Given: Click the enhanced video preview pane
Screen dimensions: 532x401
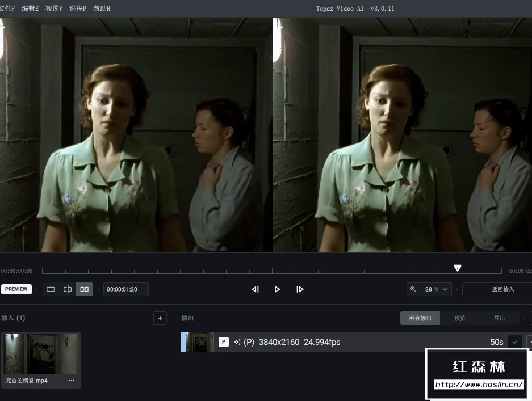Looking at the screenshot, I should pyautogui.click(x=403, y=135).
